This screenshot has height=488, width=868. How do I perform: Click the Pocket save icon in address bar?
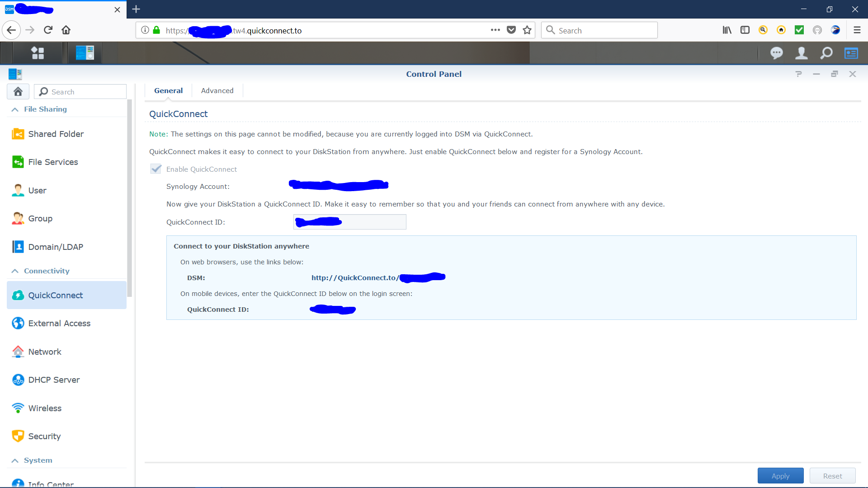click(x=511, y=30)
